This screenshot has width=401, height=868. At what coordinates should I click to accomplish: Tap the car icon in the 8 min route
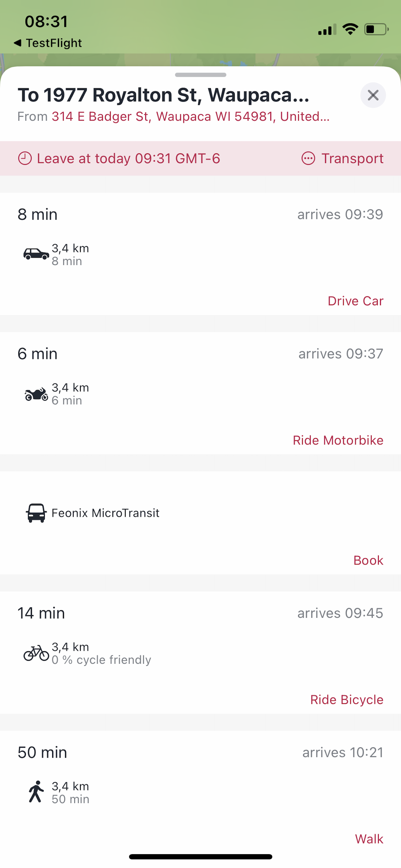click(x=36, y=254)
